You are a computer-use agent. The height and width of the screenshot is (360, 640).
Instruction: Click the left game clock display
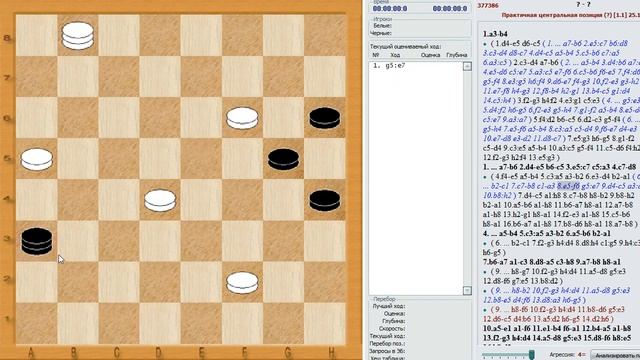[x=390, y=8]
